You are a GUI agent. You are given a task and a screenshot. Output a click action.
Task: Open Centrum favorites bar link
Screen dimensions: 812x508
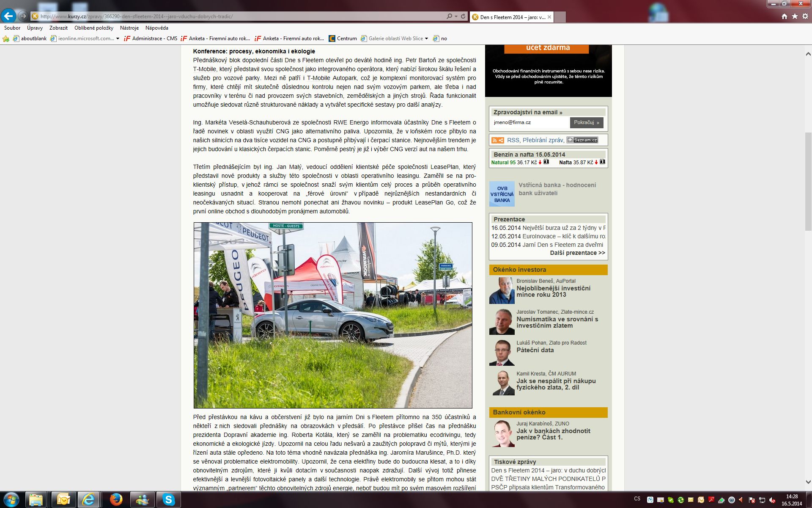pyautogui.click(x=343, y=39)
